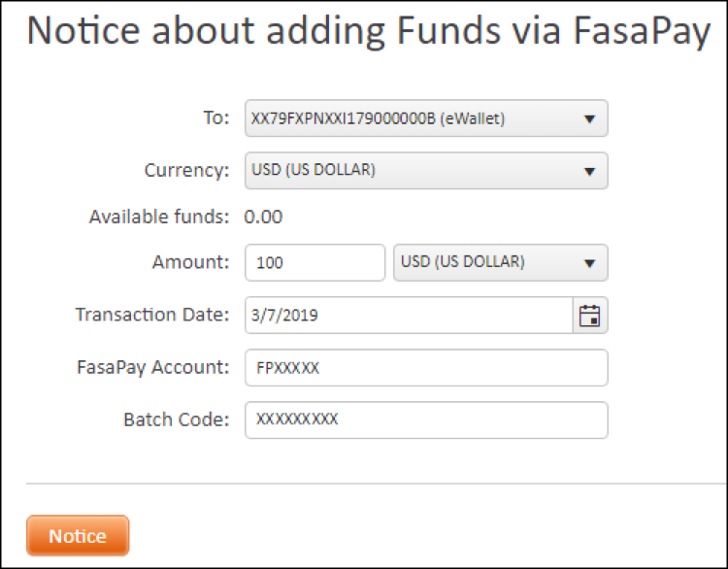The image size is (728, 569).
Task: Click the "Amount:" label text
Action: (190, 262)
